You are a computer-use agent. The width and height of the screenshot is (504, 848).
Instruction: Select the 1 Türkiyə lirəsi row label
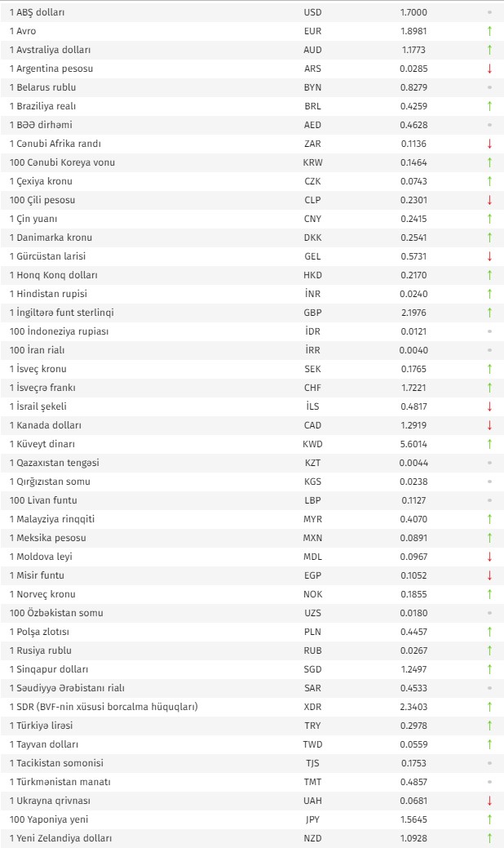(41, 726)
